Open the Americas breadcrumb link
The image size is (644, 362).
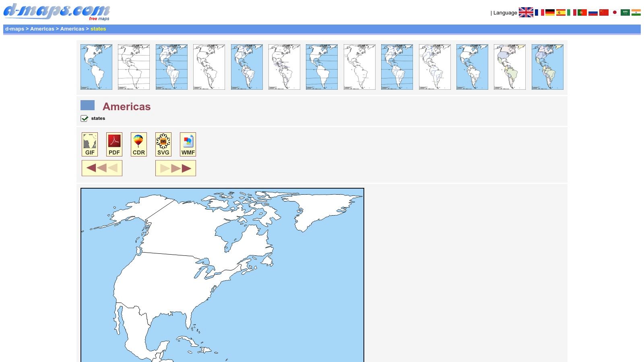(x=42, y=29)
